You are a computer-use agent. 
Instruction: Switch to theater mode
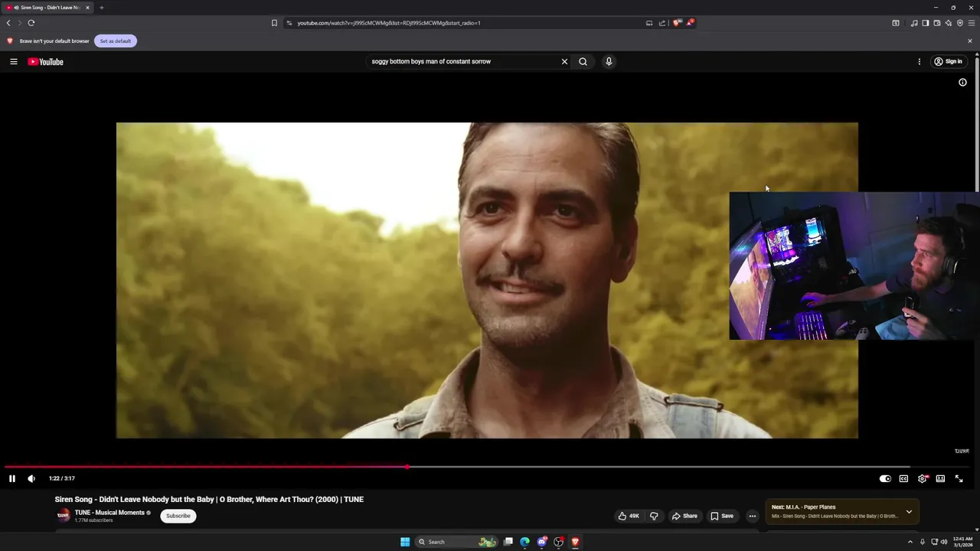(x=940, y=478)
